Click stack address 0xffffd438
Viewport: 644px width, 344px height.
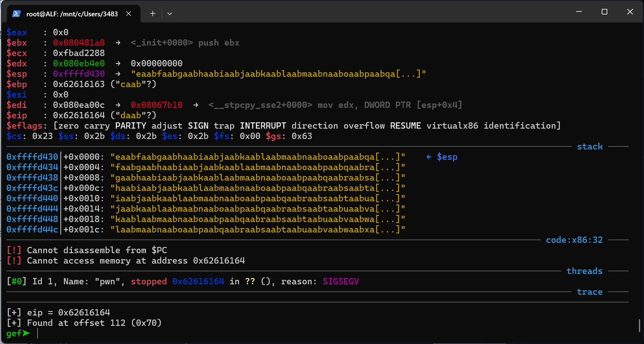coord(32,178)
